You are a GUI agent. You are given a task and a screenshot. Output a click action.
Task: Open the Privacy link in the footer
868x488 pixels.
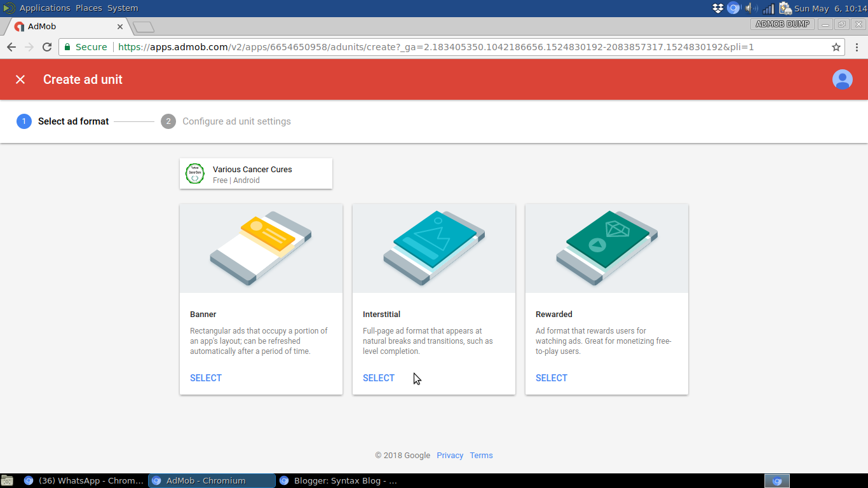tap(450, 456)
